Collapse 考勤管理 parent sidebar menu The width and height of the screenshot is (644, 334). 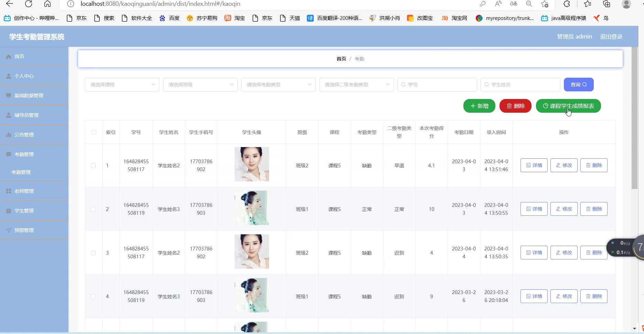34,154
